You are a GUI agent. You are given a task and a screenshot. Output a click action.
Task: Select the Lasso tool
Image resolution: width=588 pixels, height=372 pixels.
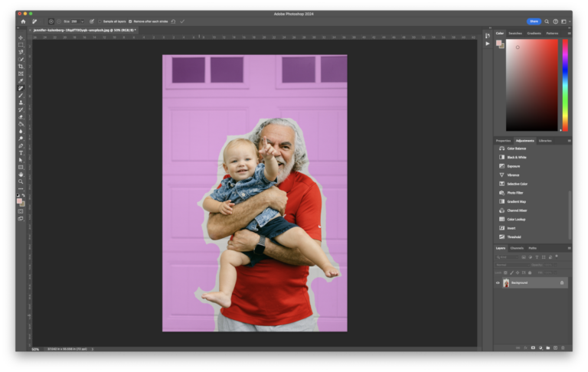pos(21,52)
